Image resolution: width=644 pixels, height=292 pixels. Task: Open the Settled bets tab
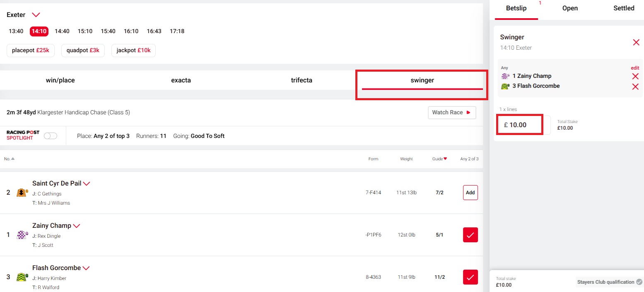tap(624, 8)
